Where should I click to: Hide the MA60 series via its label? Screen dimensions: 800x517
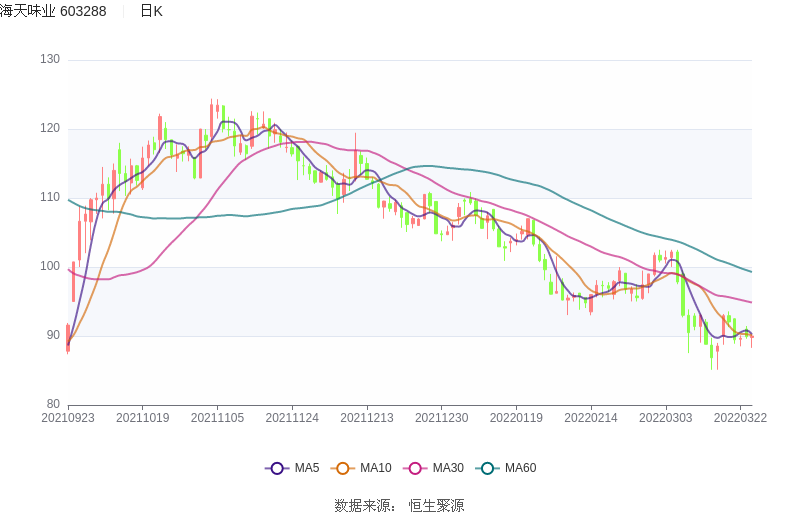click(x=520, y=468)
